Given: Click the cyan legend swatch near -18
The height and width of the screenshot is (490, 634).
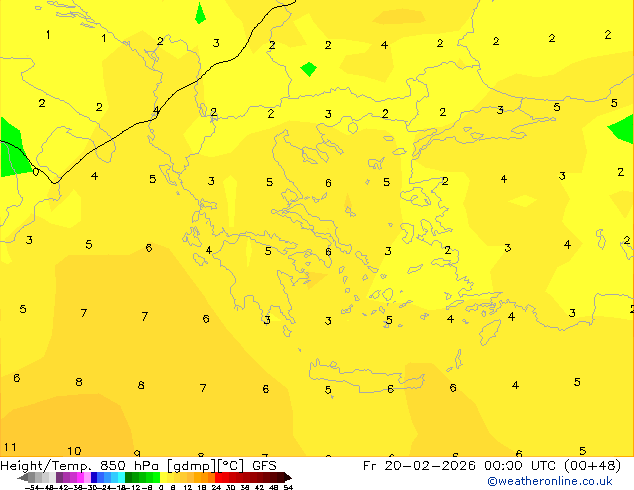Looking at the screenshot, I should [121, 477].
